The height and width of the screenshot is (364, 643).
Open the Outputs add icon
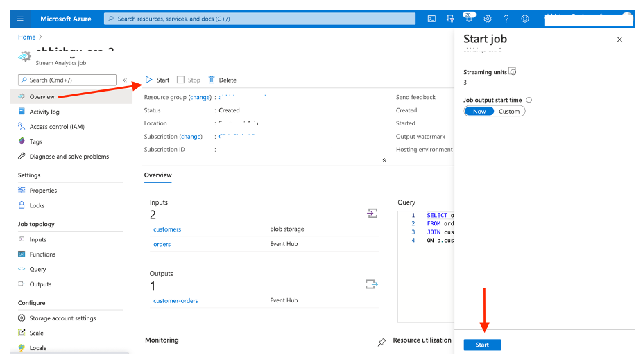point(372,284)
